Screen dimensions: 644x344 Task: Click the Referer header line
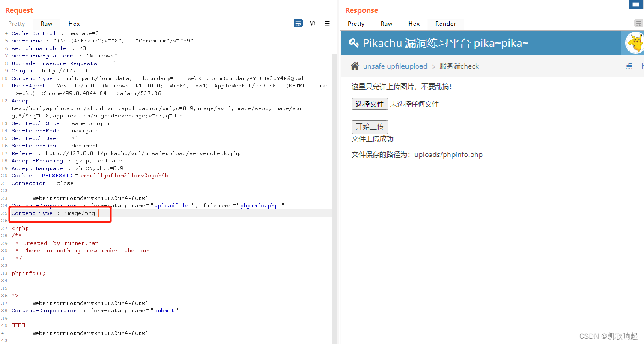pyautogui.click(x=126, y=153)
